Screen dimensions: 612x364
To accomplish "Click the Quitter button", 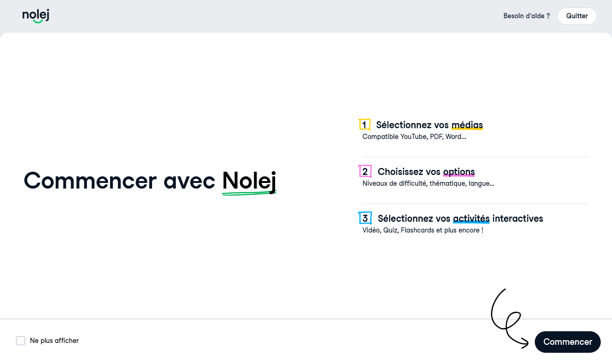I will coord(577,16).
